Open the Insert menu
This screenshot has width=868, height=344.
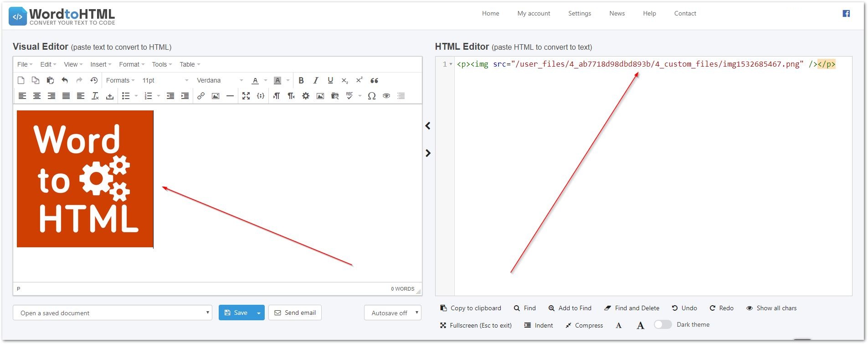pos(101,64)
